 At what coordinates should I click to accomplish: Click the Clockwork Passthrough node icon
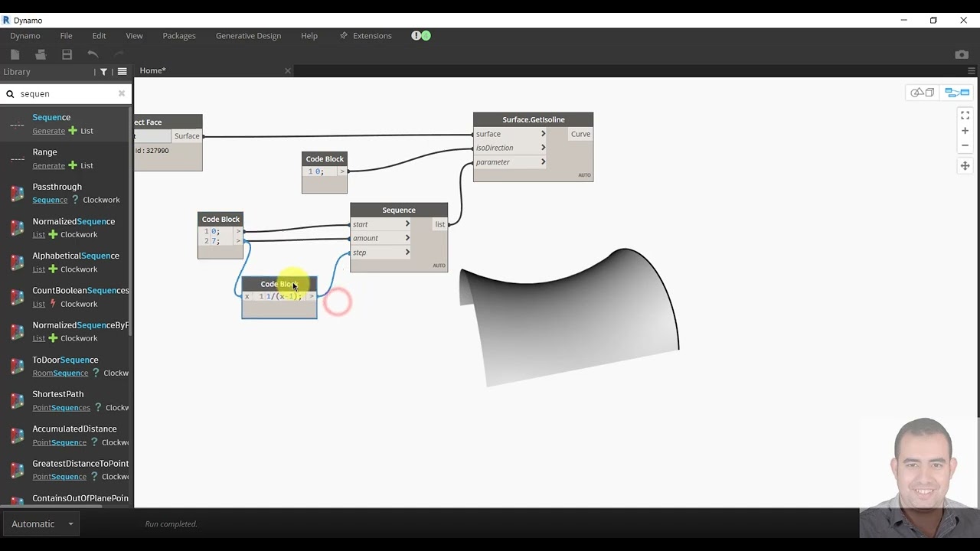pyautogui.click(x=17, y=193)
